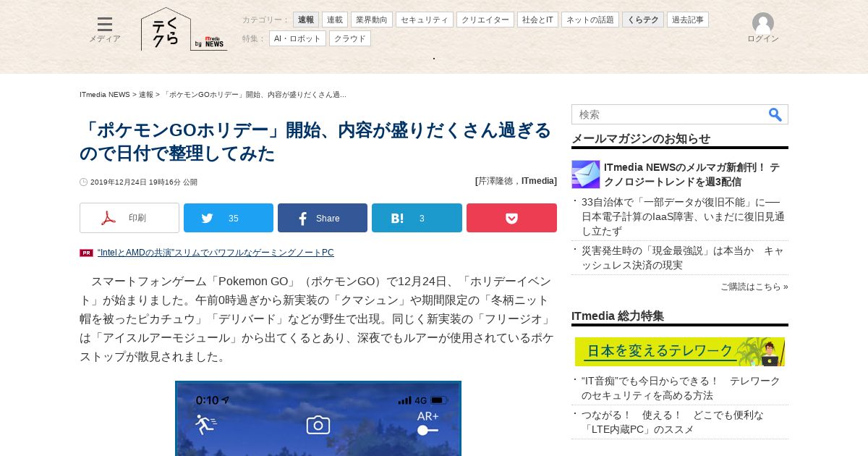Open the クラウド special feature

click(350, 38)
